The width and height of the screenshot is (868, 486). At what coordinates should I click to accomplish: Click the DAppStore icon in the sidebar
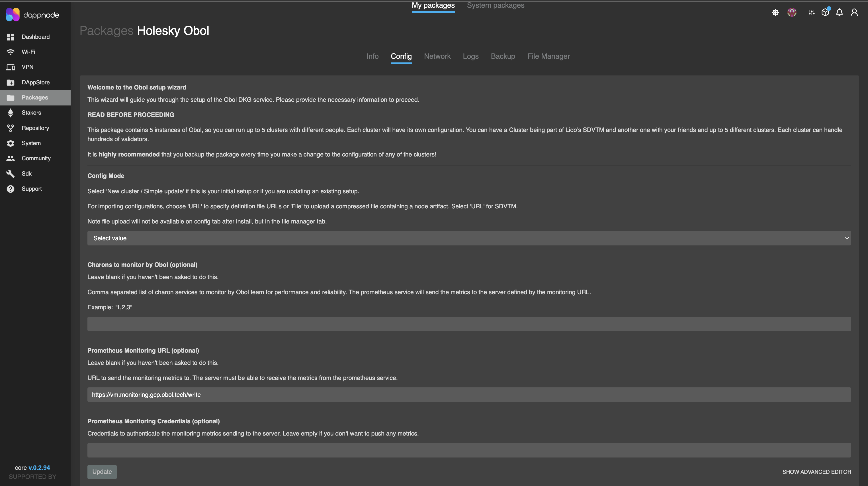pyautogui.click(x=11, y=82)
